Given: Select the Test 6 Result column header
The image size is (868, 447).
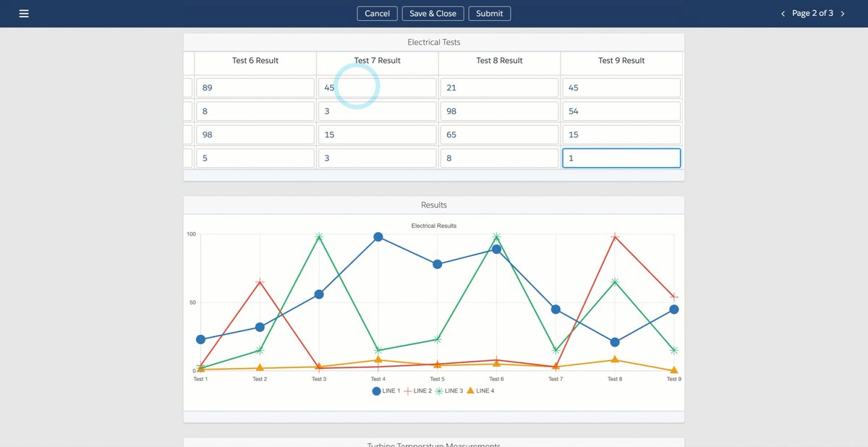Looking at the screenshot, I should 255,61.
